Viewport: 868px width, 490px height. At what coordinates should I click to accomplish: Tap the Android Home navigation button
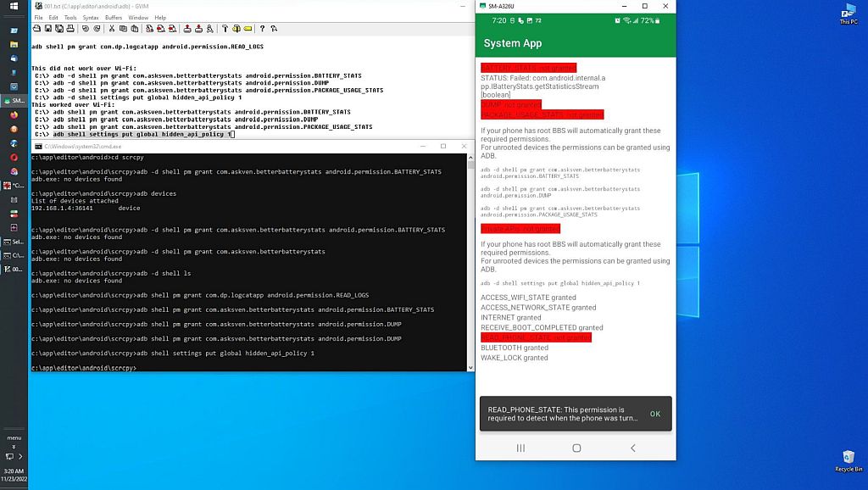[x=576, y=448]
